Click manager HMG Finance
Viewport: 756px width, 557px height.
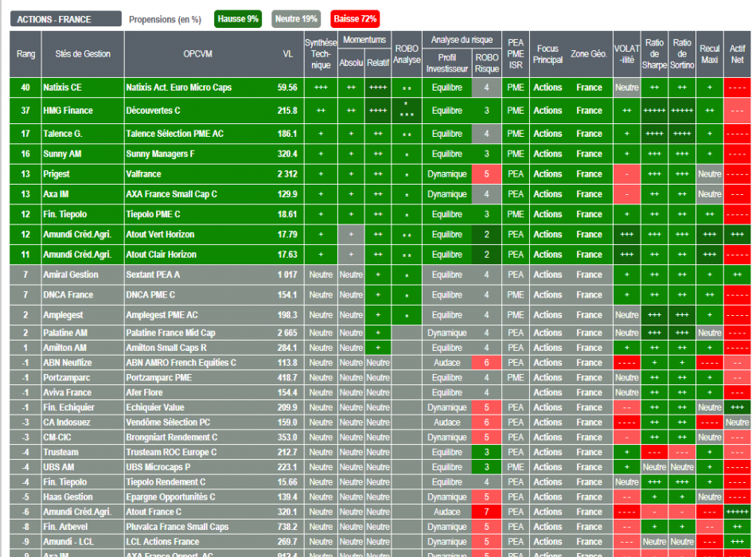point(68,111)
